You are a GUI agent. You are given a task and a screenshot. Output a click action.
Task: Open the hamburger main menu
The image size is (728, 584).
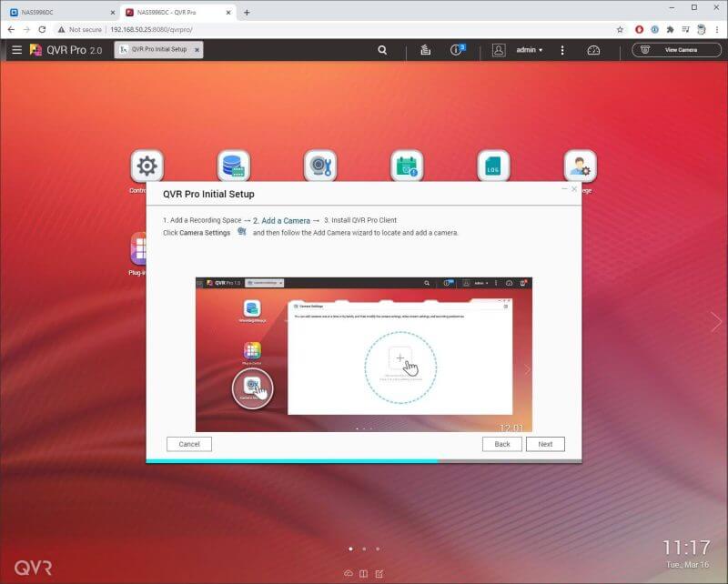pos(16,50)
